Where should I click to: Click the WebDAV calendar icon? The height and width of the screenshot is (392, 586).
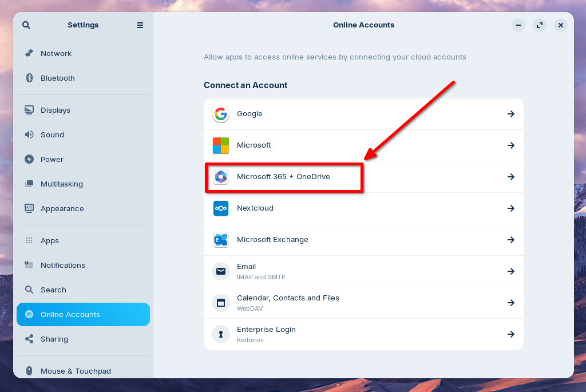[221, 303]
